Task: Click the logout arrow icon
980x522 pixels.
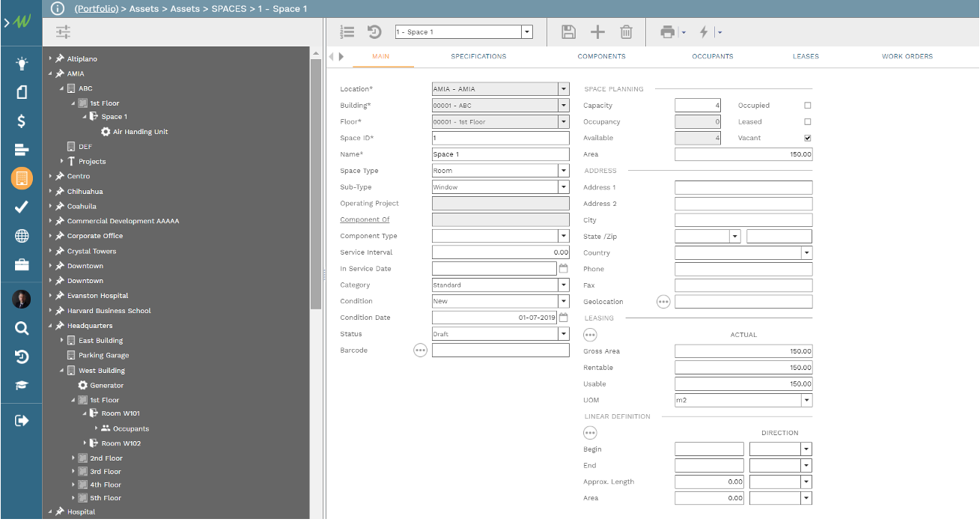Action: [x=22, y=421]
